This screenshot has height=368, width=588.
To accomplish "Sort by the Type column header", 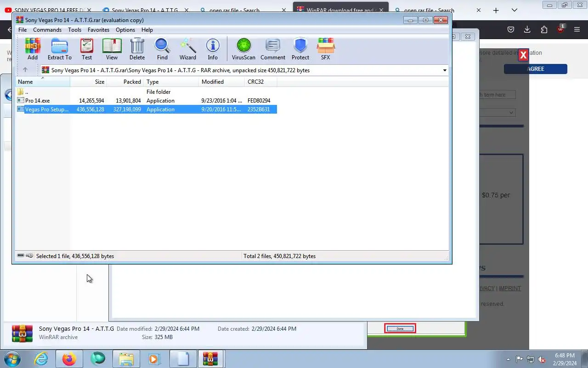I will (171, 82).
